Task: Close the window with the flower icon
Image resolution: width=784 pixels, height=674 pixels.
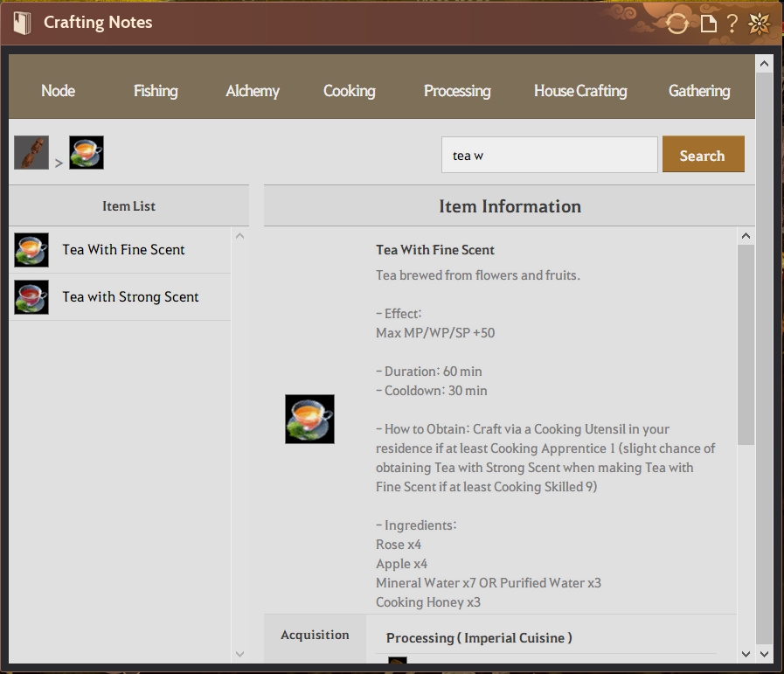Action: pos(759,23)
